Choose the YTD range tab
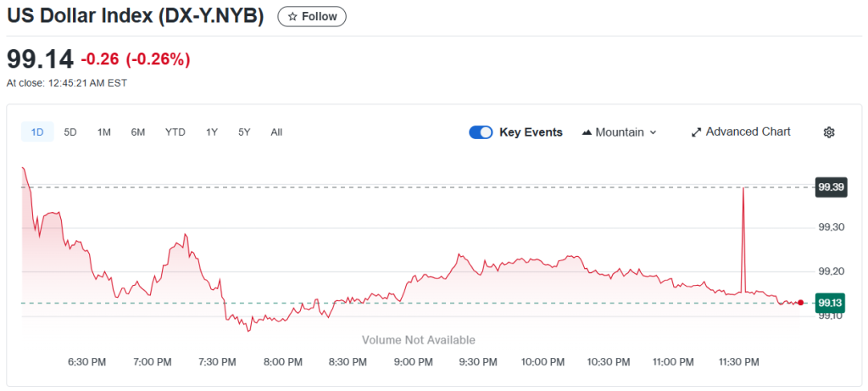 175,132
